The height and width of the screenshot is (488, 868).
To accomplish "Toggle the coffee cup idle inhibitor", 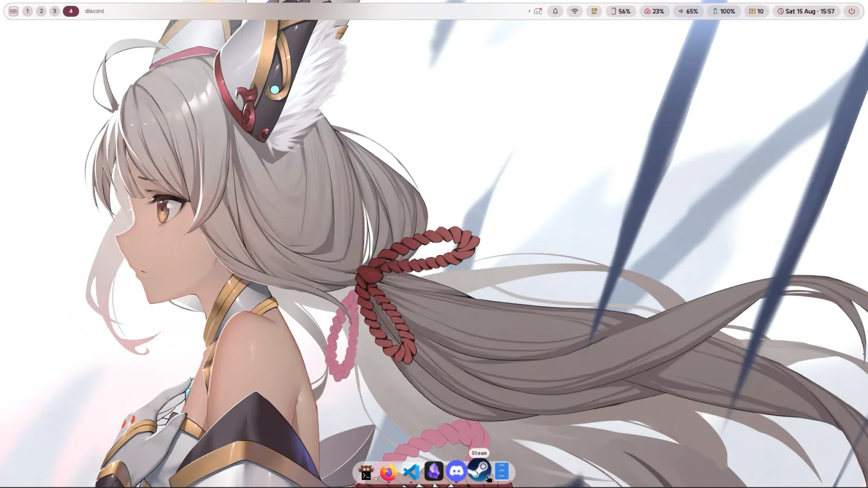I will (x=594, y=11).
